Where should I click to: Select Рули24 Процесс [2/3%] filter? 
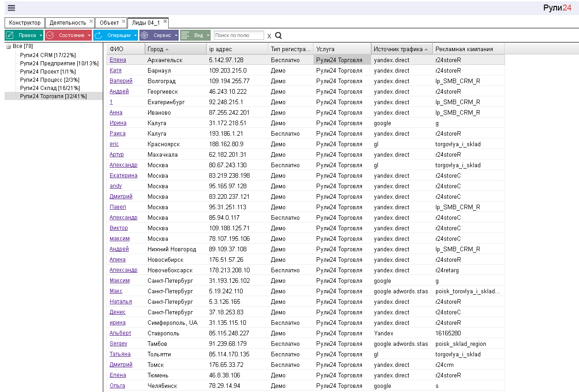coord(50,79)
